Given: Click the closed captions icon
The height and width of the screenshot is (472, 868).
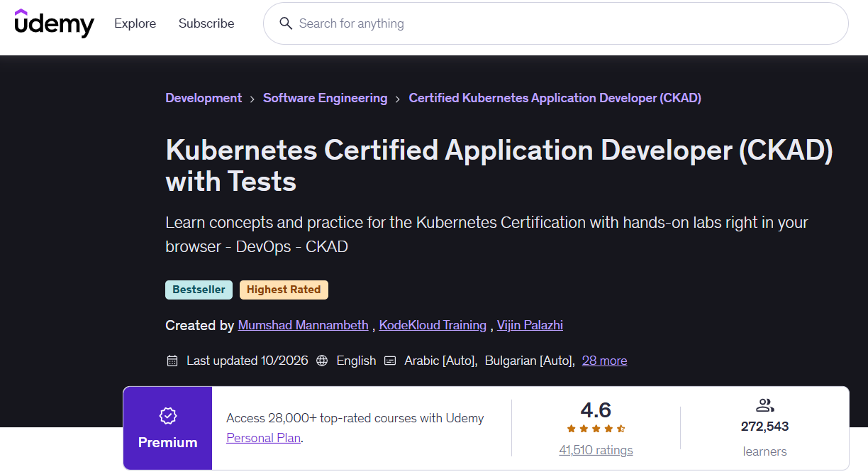Looking at the screenshot, I should point(390,361).
